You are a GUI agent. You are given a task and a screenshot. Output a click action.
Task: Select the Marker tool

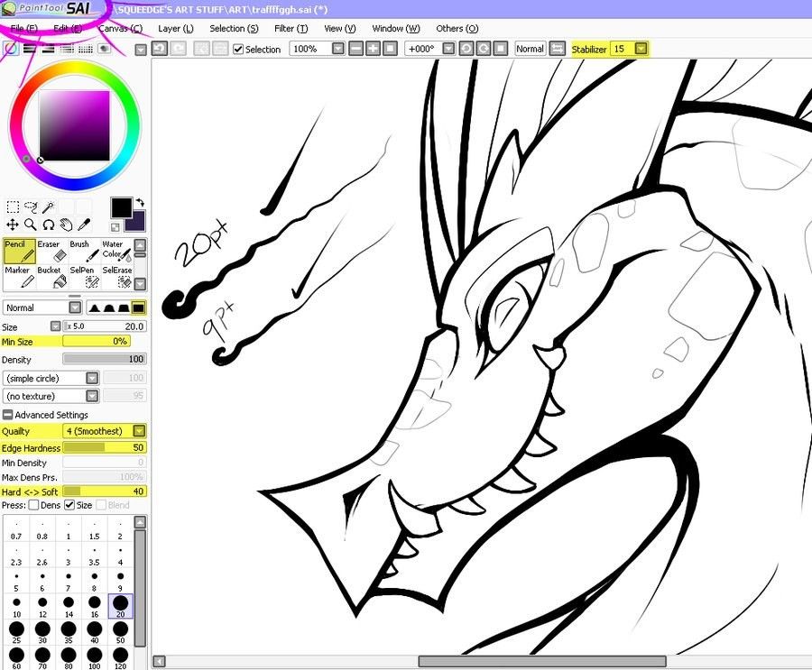click(18, 276)
